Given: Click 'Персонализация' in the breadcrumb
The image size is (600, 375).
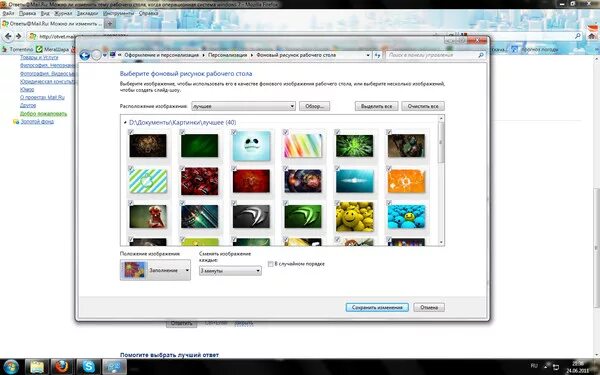Looking at the screenshot, I should click(227, 55).
